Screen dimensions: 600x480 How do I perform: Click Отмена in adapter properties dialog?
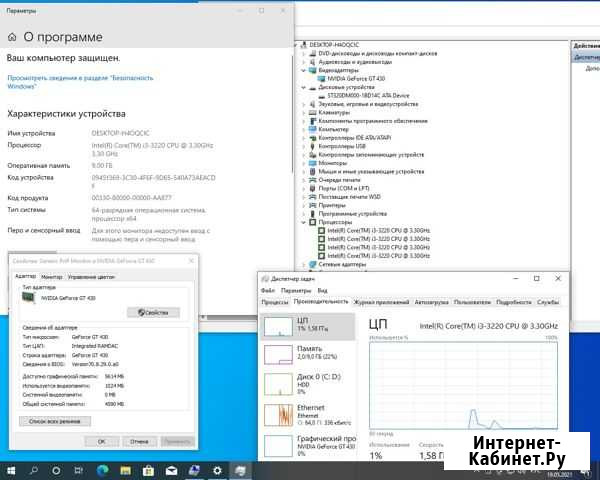[x=139, y=441]
